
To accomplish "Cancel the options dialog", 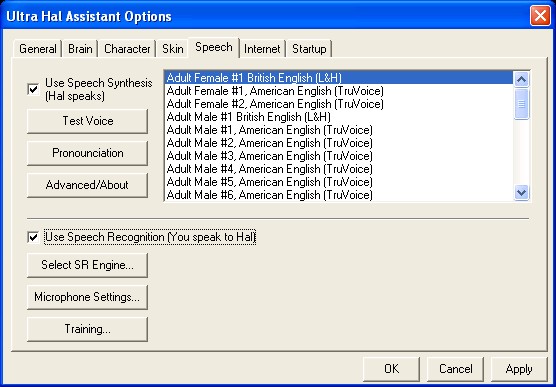I will (455, 369).
